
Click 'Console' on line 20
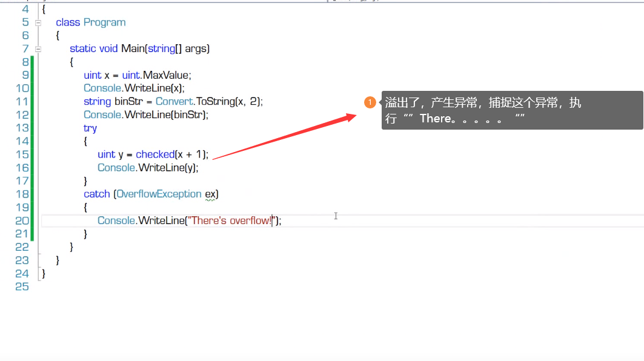pos(116,220)
